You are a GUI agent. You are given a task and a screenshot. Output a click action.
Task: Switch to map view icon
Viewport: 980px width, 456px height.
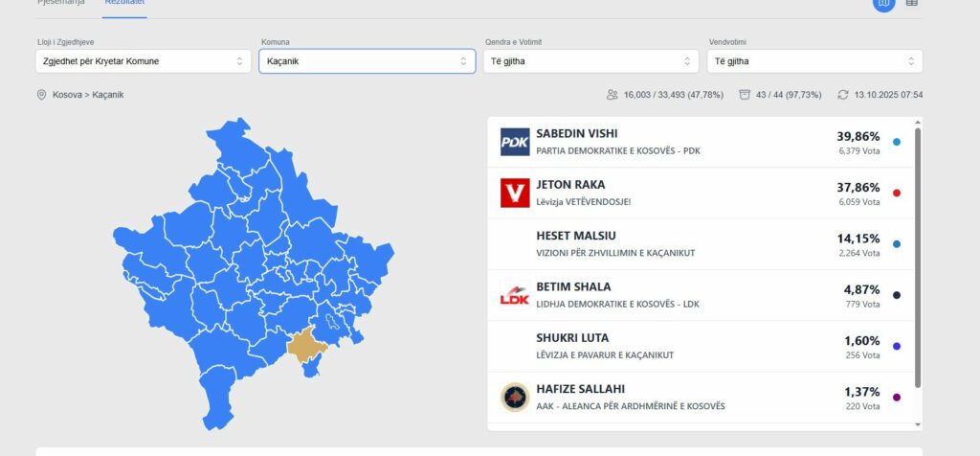[883, 3]
